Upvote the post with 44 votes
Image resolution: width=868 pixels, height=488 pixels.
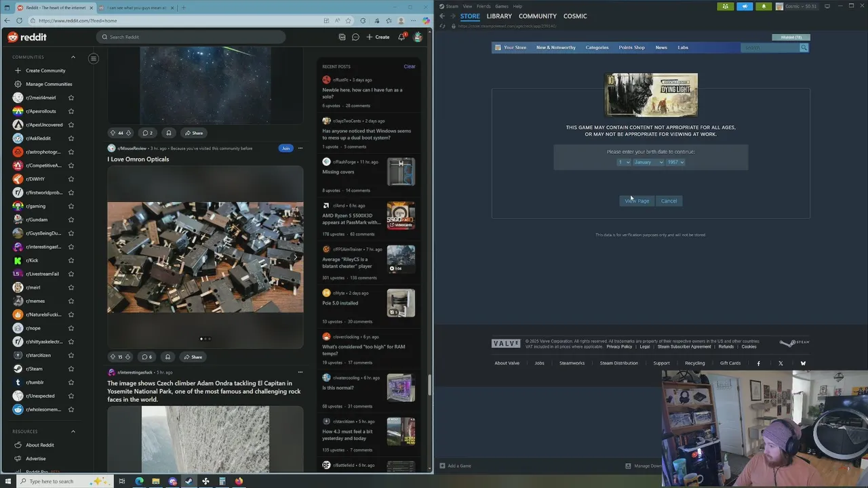[x=113, y=133]
